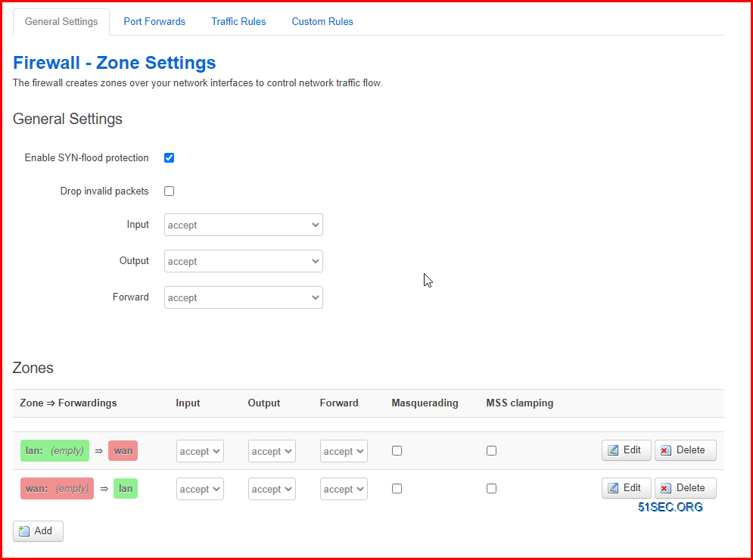Click the green "lan: (empty)" zone badge
This screenshot has width=753, height=560.
54,450
